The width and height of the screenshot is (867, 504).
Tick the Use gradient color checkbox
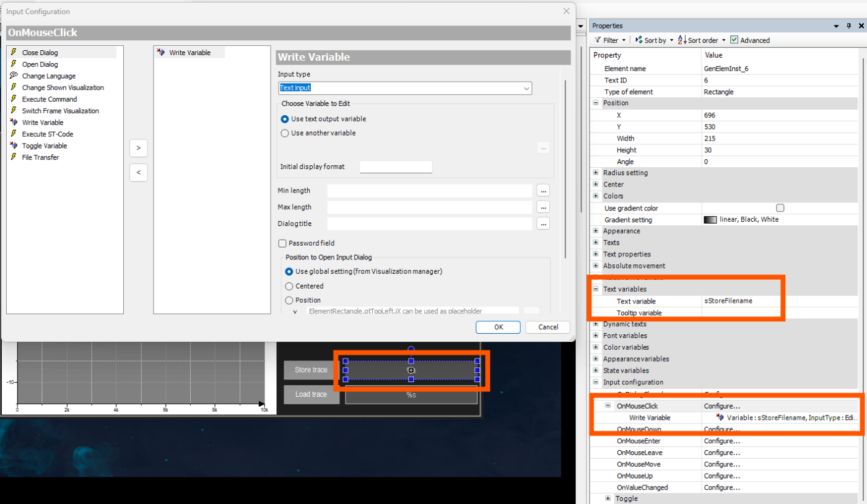(780, 208)
